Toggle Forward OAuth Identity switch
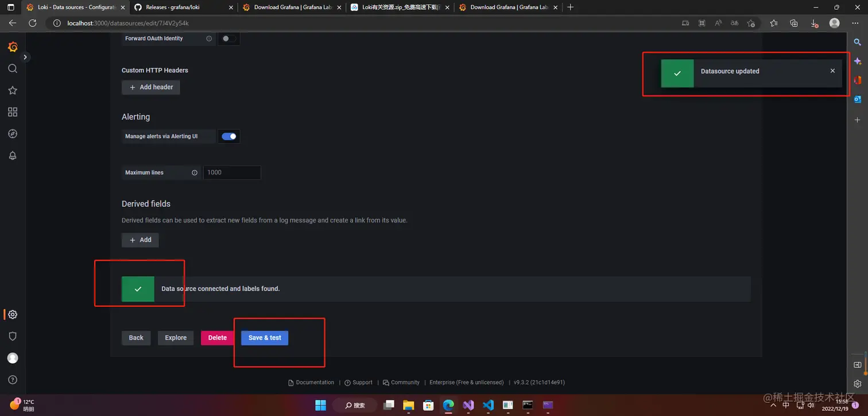868x416 pixels. [229, 38]
